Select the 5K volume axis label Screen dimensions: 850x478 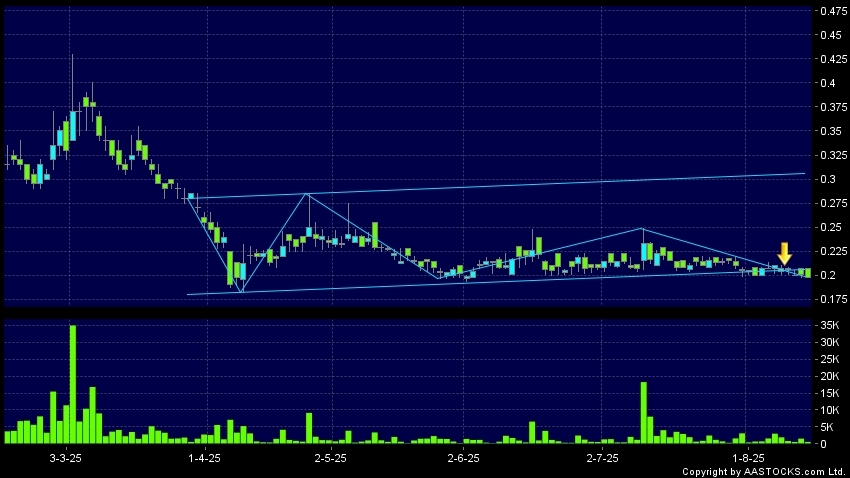tap(827, 427)
